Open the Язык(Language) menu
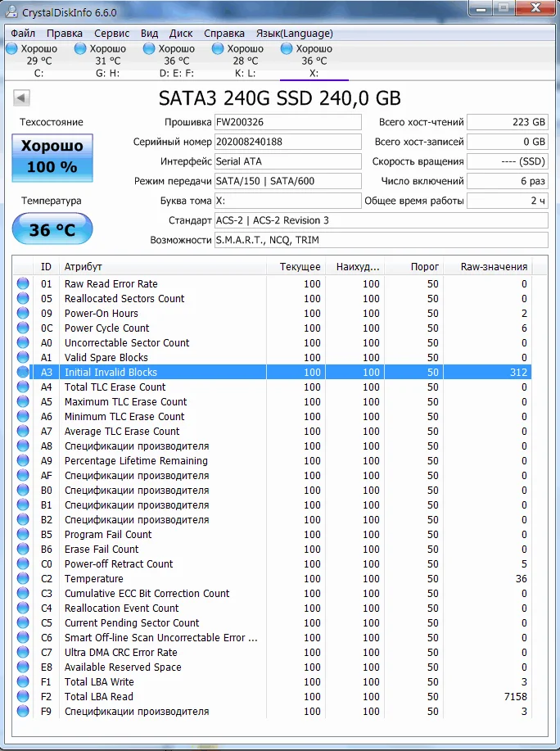 tap(295, 33)
